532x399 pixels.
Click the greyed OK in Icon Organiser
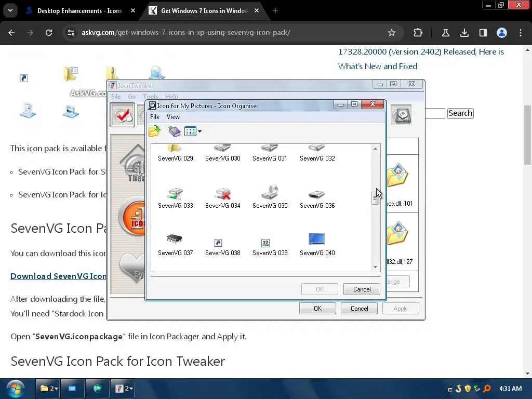[320, 289]
